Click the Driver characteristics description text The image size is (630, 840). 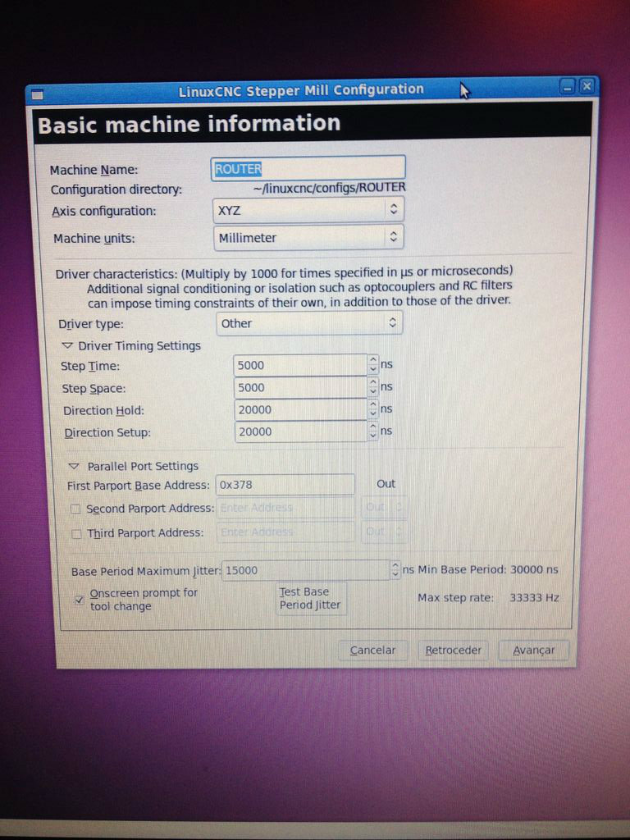[284, 286]
